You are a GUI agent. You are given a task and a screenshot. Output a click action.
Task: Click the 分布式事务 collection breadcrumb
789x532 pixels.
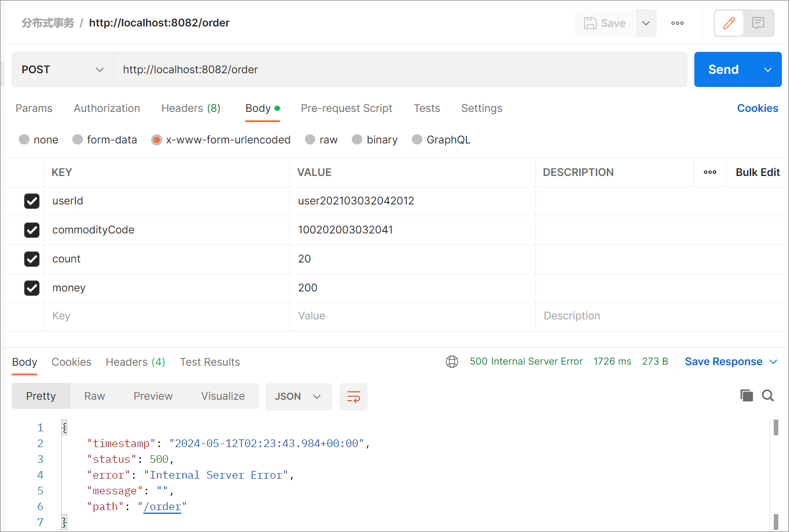[48, 23]
